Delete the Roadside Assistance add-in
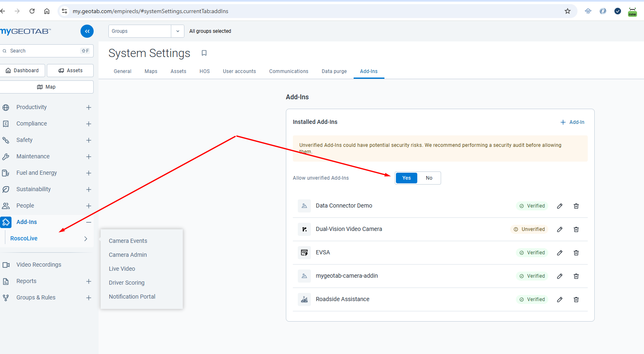The width and height of the screenshot is (644, 354). pyautogui.click(x=576, y=299)
